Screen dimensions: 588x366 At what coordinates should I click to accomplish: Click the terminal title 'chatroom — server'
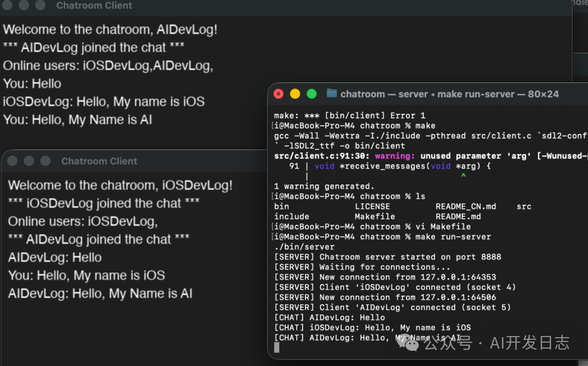pos(384,94)
